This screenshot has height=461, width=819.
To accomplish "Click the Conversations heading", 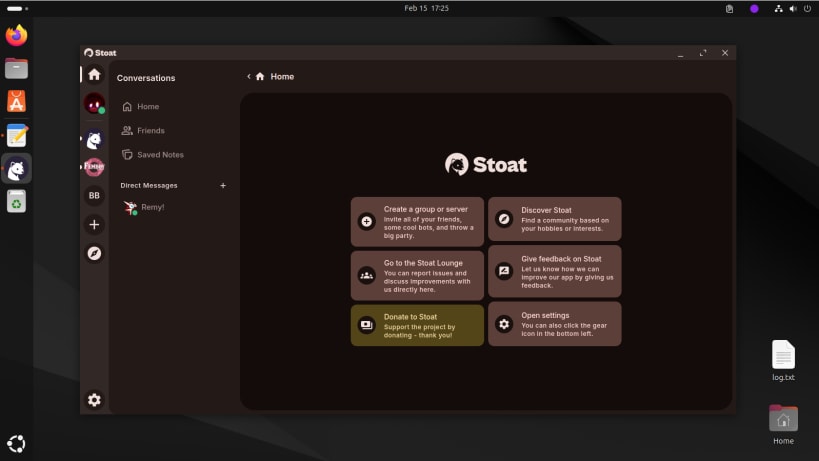I will tap(146, 78).
